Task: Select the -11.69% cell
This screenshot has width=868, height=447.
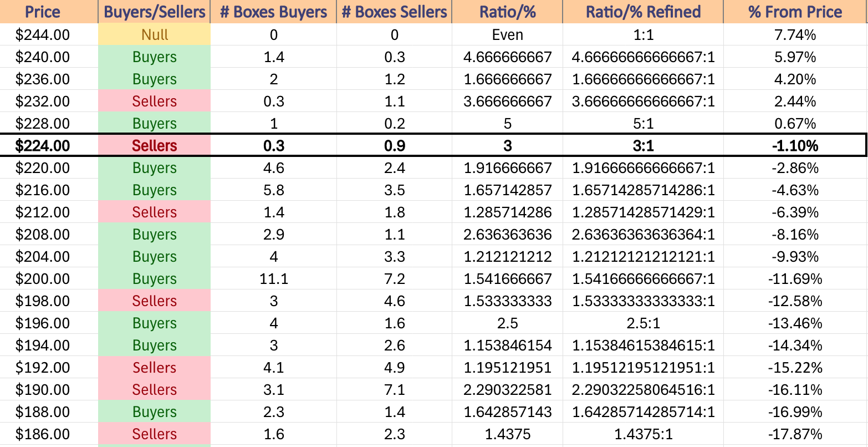Action: click(x=795, y=279)
